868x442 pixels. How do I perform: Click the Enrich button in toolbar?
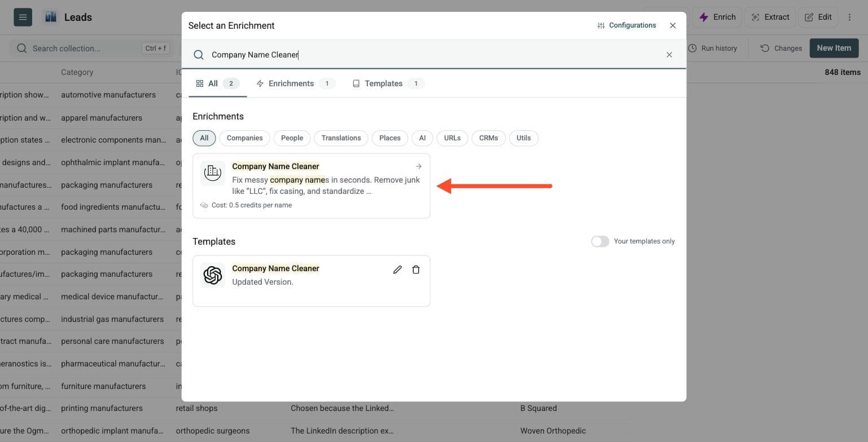point(717,17)
